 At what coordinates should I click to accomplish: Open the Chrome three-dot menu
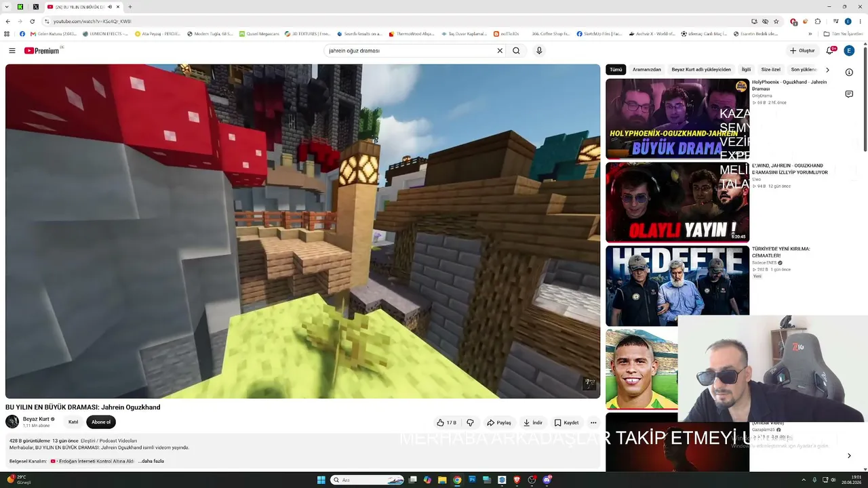pos(861,22)
